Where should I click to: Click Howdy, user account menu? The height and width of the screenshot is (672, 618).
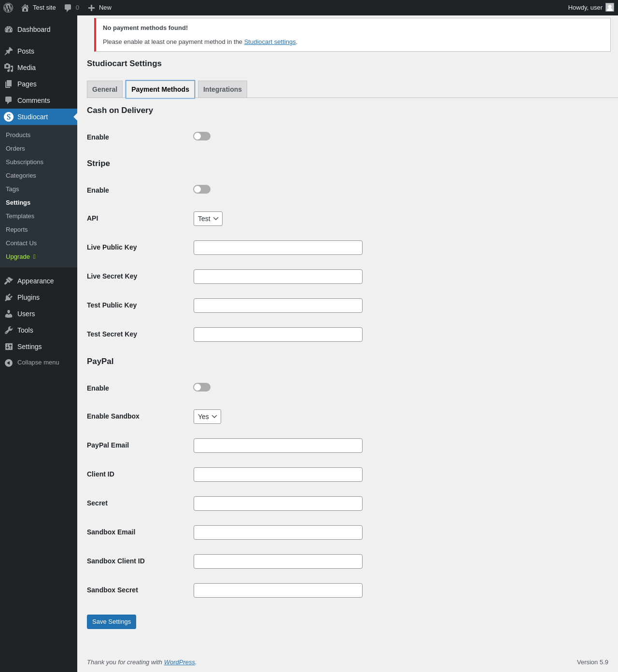point(591,8)
